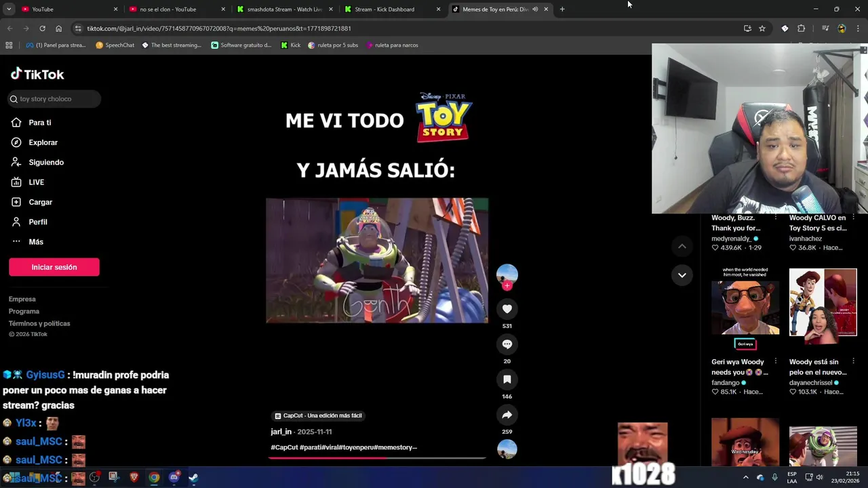Open the browser home page
Viewport: 868px width, 488px height.
[x=58, y=28]
